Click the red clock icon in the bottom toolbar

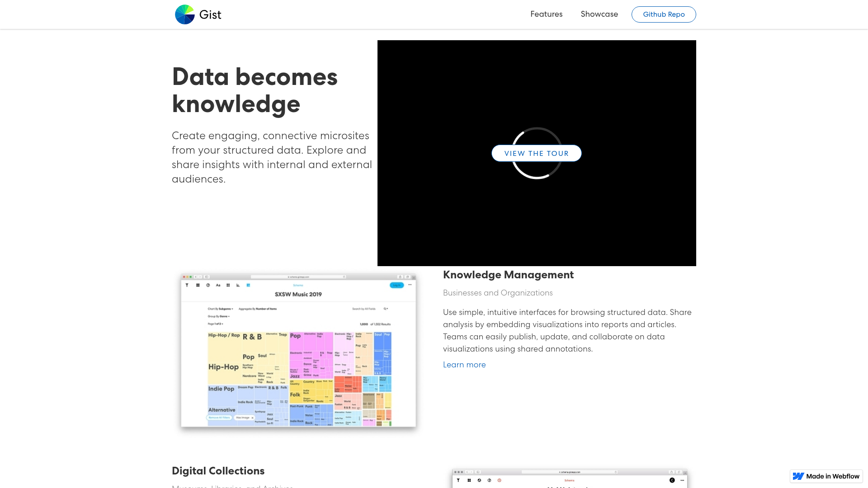[499, 480]
